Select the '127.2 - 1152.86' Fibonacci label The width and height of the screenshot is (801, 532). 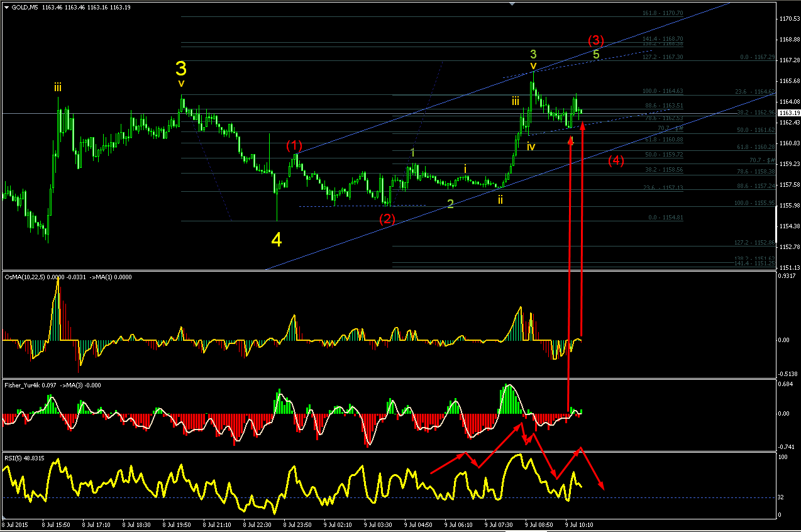(755, 242)
